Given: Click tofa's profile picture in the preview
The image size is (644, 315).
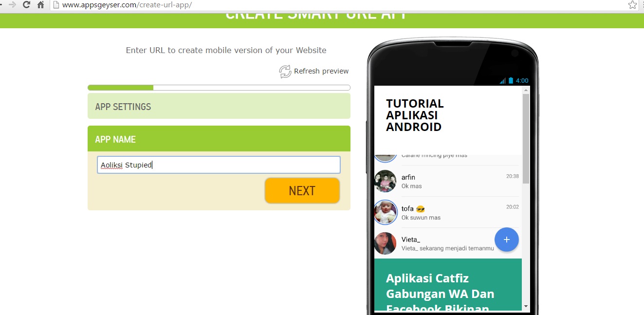Looking at the screenshot, I should coord(385,213).
